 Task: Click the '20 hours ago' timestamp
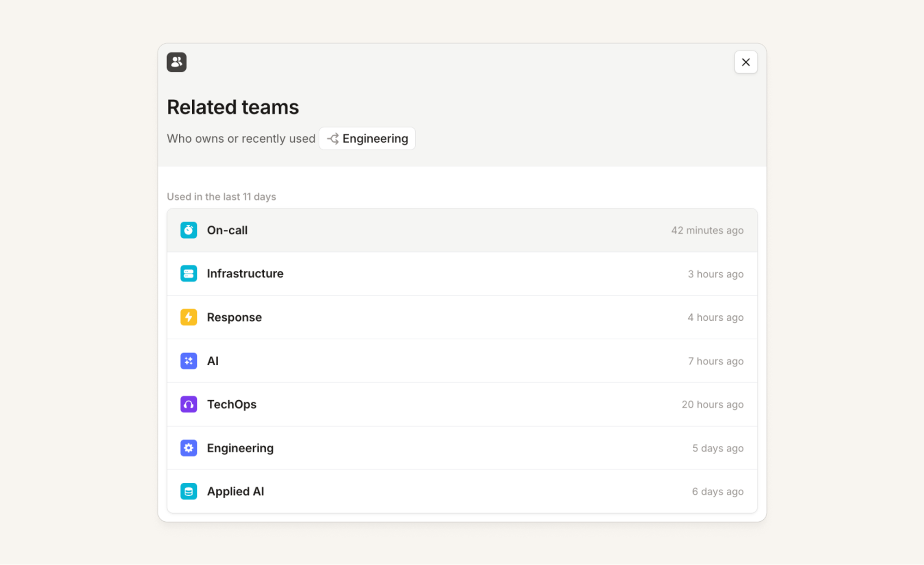713,405
